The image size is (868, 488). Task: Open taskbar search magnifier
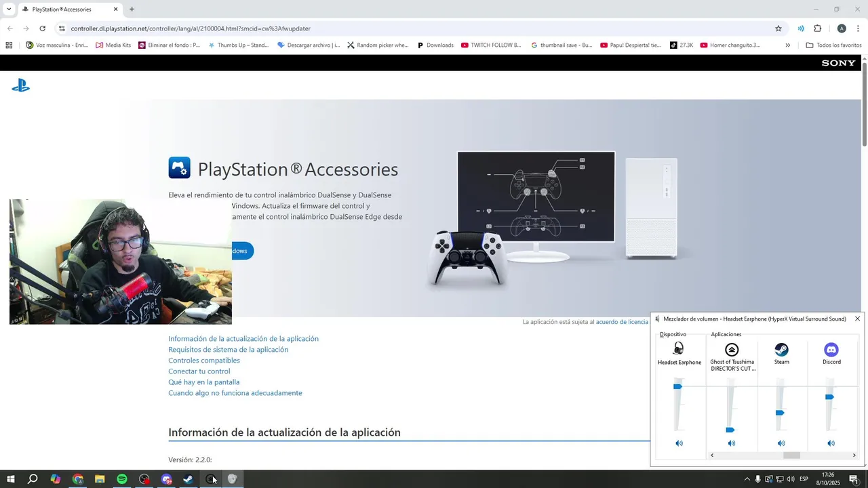33,479
